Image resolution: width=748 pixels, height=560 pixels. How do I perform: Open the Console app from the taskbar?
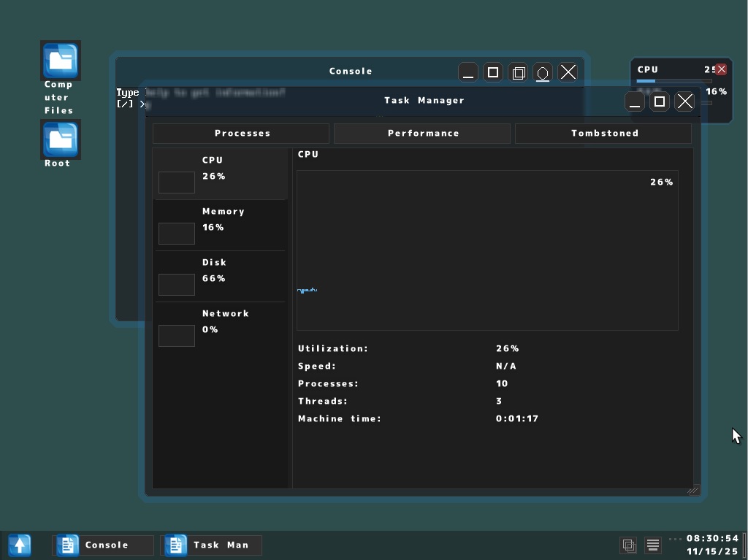pos(102,545)
